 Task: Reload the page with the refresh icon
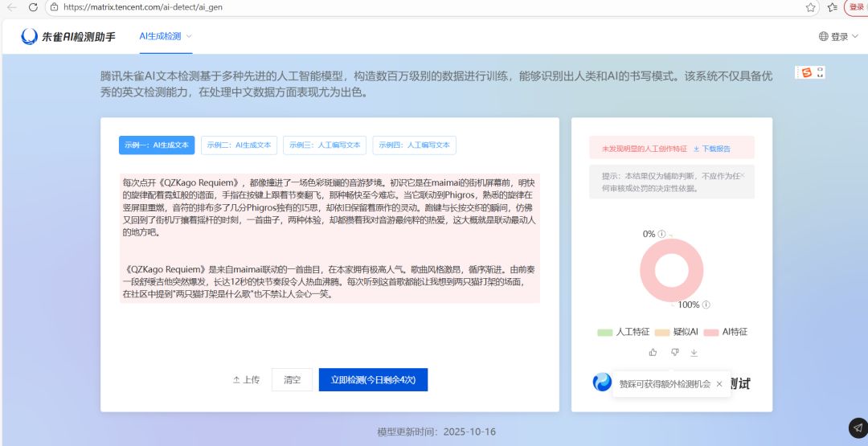[x=33, y=7]
